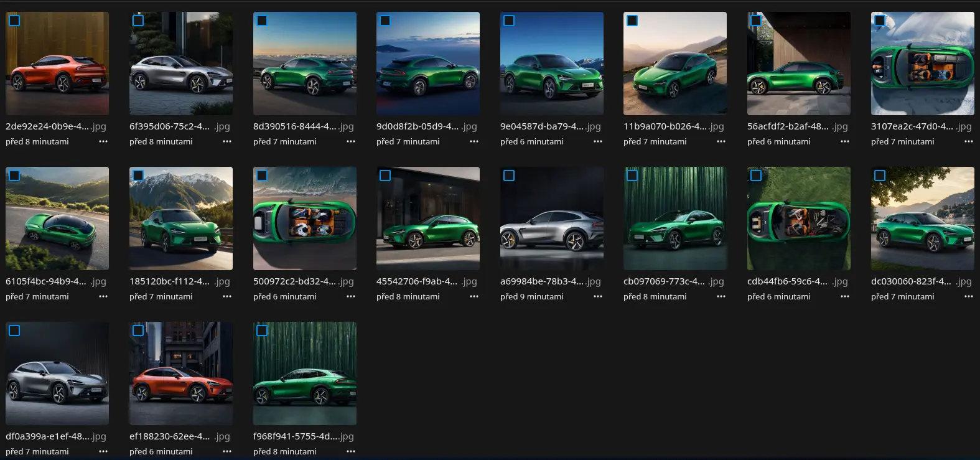Open ellipsis menu for a69984be-78b3 file
Viewport: 980px width, 460px height.
pos(598,297)
